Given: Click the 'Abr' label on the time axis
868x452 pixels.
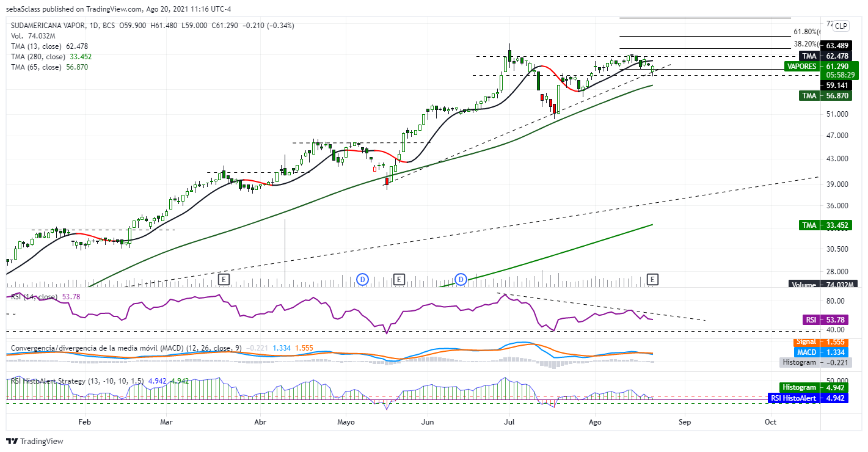Looking at the screenshot, I should (x=260, y=421).
